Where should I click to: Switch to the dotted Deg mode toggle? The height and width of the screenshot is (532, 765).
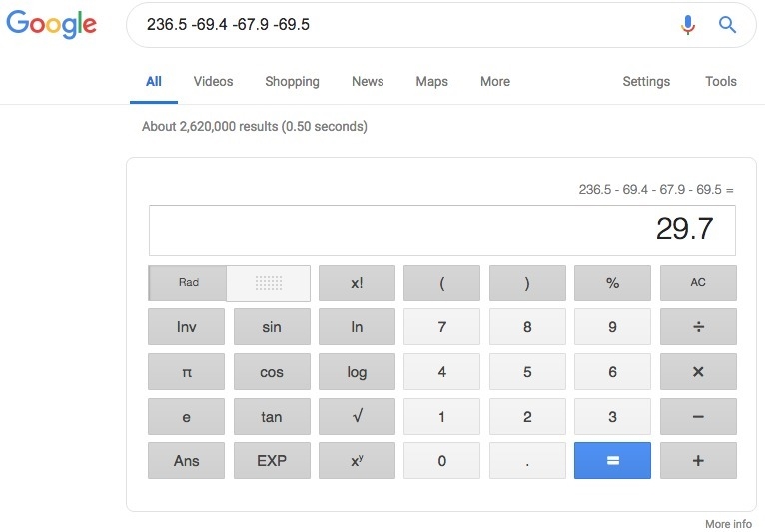(269, 282)
